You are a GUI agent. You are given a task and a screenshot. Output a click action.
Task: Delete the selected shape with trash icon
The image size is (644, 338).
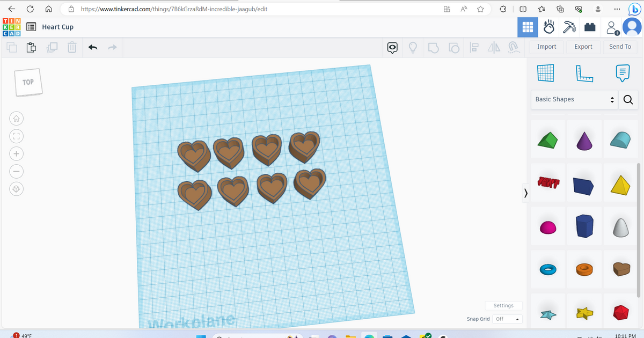point(72,47)
